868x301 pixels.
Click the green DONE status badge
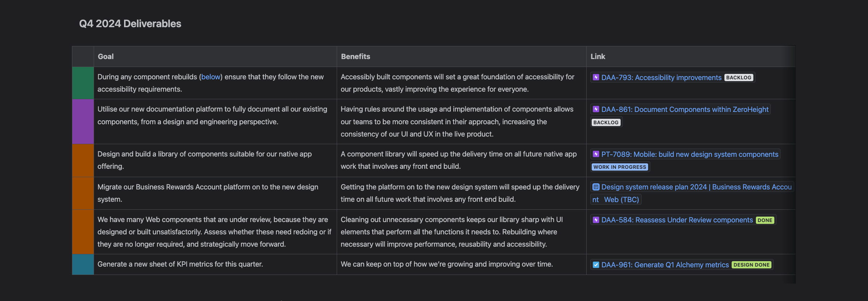(x=765, y=220)
